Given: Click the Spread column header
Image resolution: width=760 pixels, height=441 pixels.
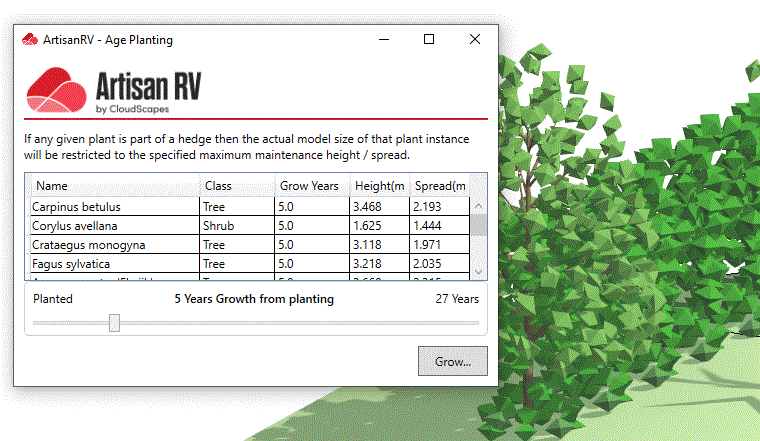Looking at the screenshot, I should tap(439, 186).
